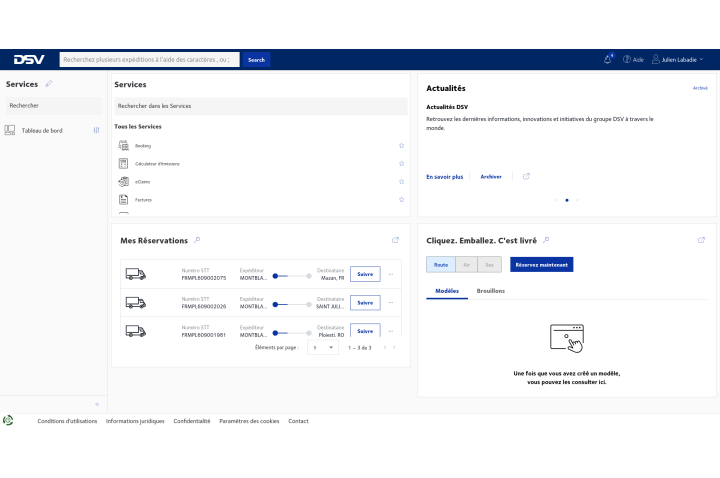Focus the top shipment search field
Screen dimensions: 720x478
[x=149, y=60]
